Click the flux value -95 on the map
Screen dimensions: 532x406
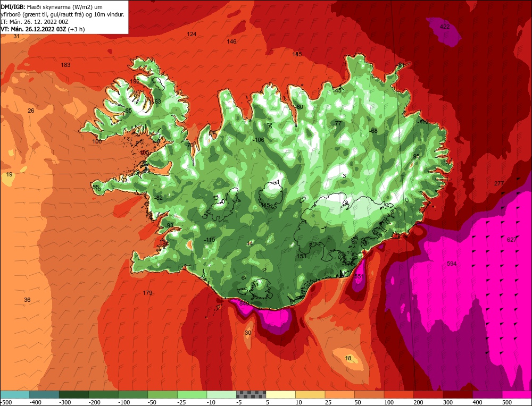tap(415, 156)
